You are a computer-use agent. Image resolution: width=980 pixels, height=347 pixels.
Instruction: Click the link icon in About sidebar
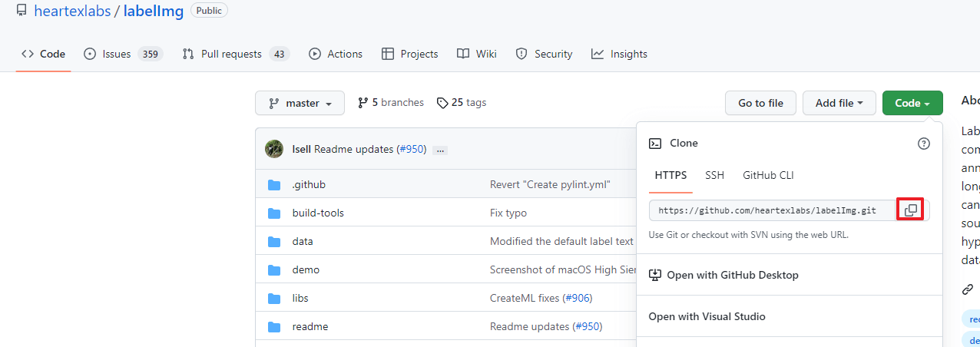coord(968,289)
